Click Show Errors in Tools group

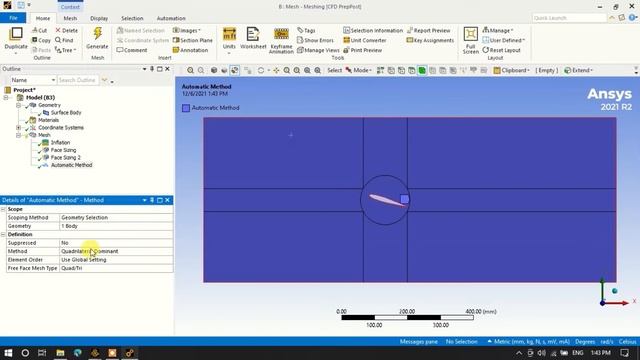pos(315,40)
